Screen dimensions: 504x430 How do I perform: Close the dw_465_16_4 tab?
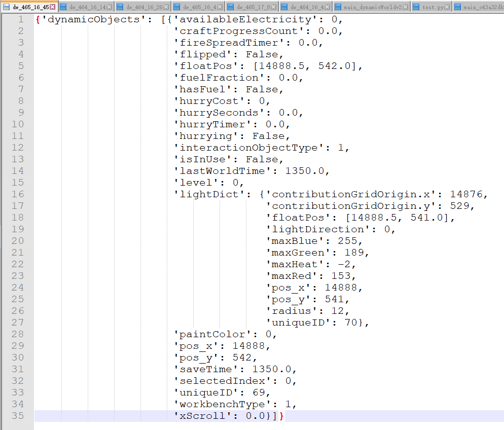(x=220, y=7)
